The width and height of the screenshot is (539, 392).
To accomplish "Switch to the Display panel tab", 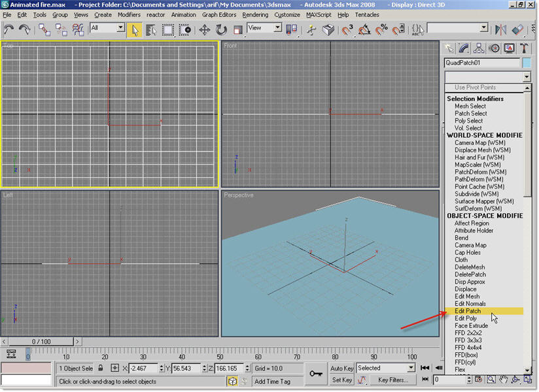I will pyautogui.click(x=510, y=48).
